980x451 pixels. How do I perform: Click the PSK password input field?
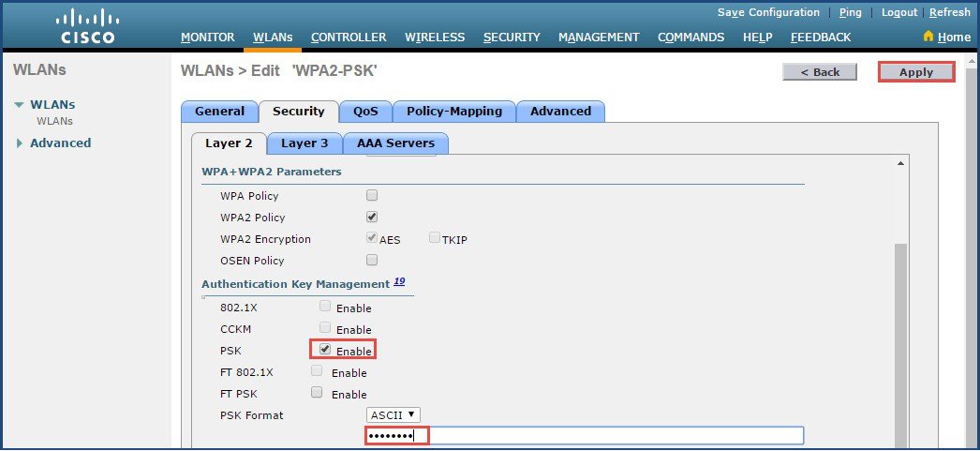585,435
